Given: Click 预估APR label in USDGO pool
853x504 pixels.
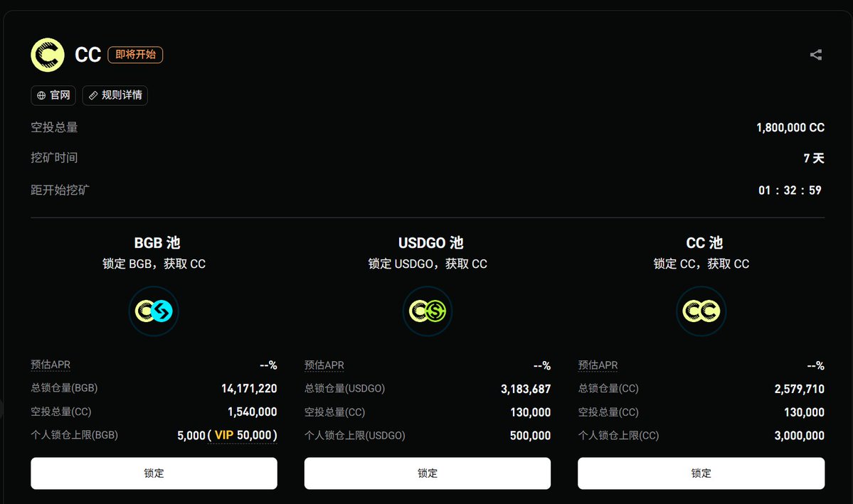Looking at the screenshot, I should pyautogui.click(x=324, y=365).
